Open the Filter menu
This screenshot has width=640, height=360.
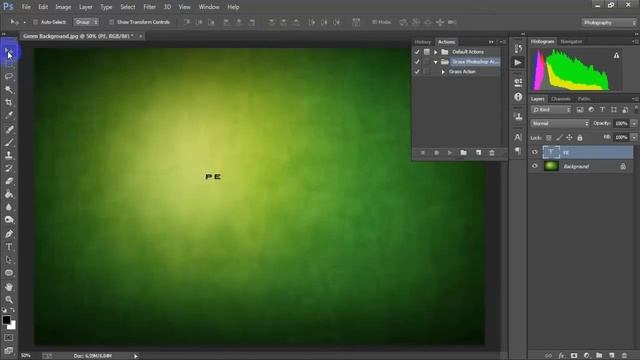click(149, 7)
